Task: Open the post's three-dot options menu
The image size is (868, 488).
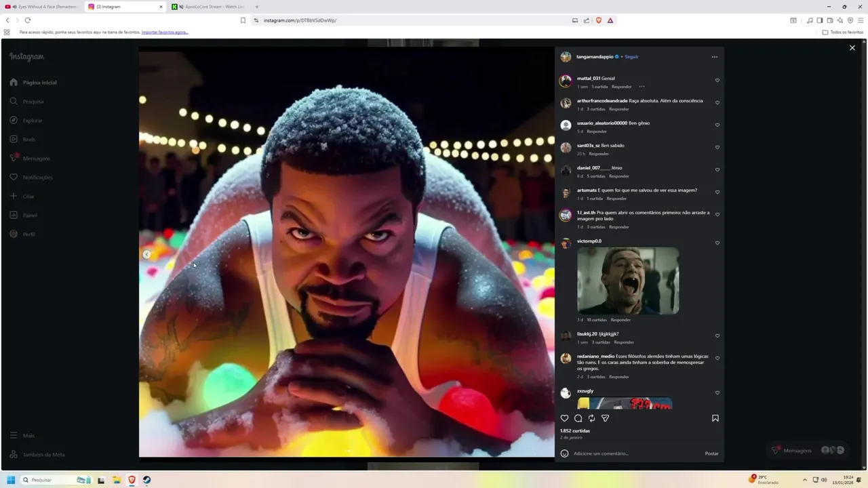Action: coord(715,57)
